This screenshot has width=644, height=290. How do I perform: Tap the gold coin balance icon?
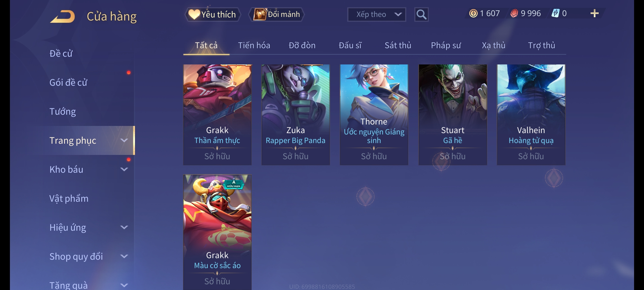(x=473, y=13)
